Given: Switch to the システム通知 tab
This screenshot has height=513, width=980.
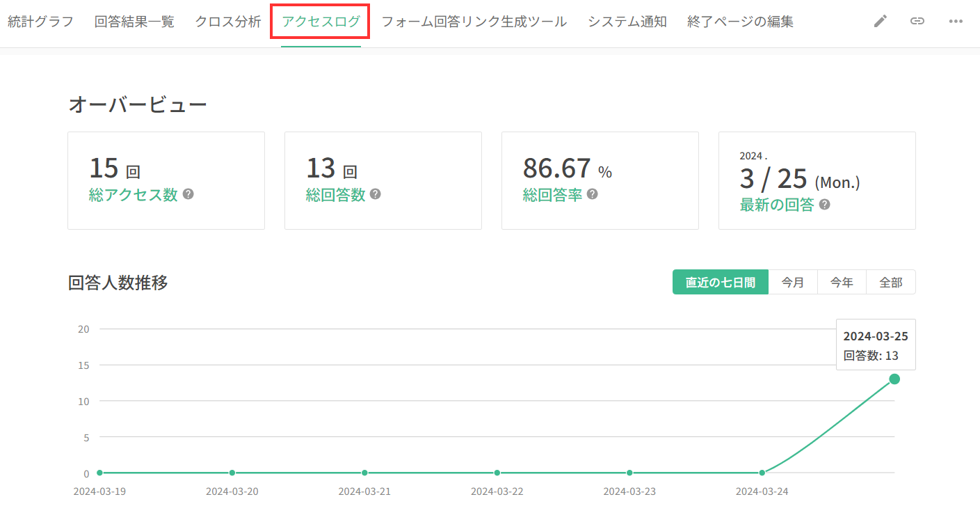Looking at the screenshot, I should click(627, 22).
